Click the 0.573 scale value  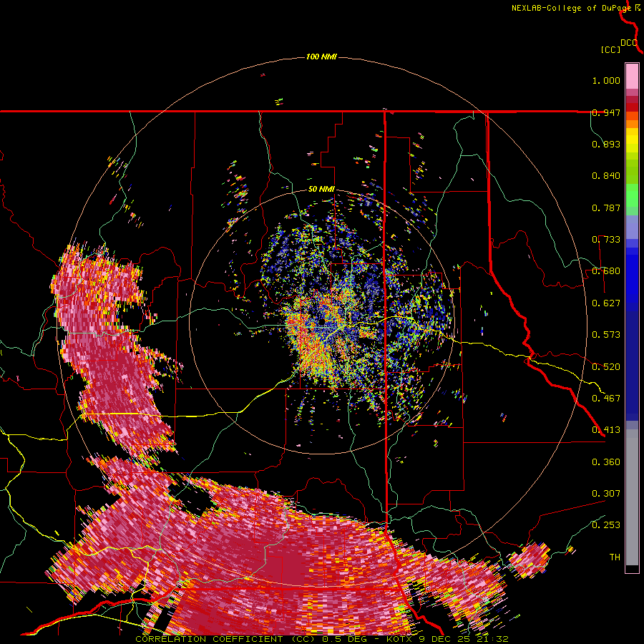pyautogui.click(x=606, y=335)
